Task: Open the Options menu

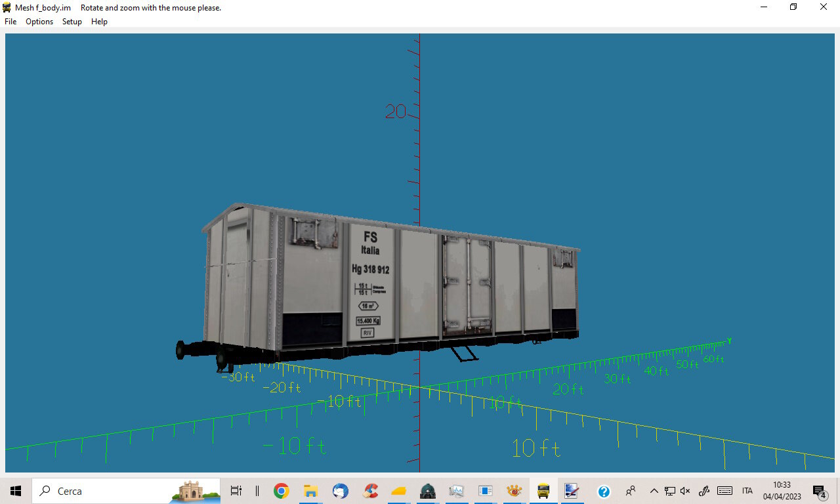Action: tap(39, 22)
